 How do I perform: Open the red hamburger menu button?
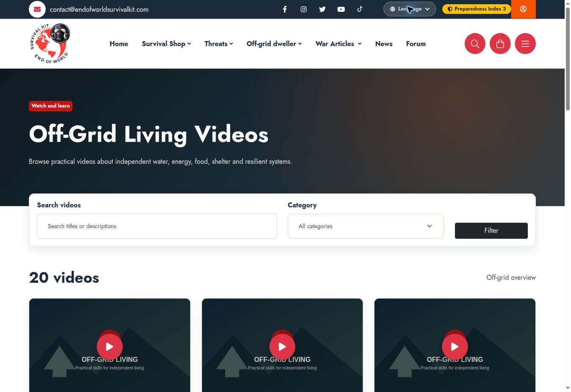coord(525,44)
